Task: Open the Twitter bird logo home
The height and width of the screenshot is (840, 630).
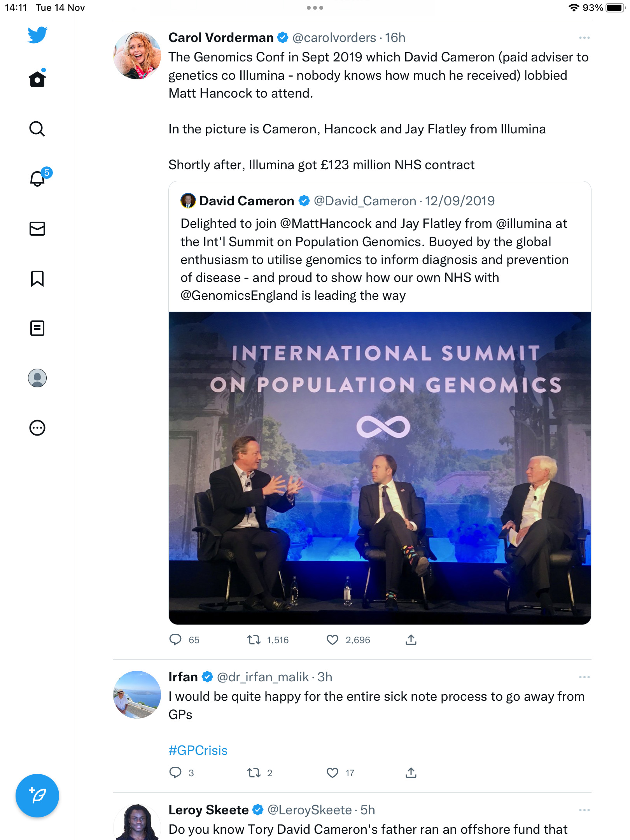Action: tap(37, 35)
